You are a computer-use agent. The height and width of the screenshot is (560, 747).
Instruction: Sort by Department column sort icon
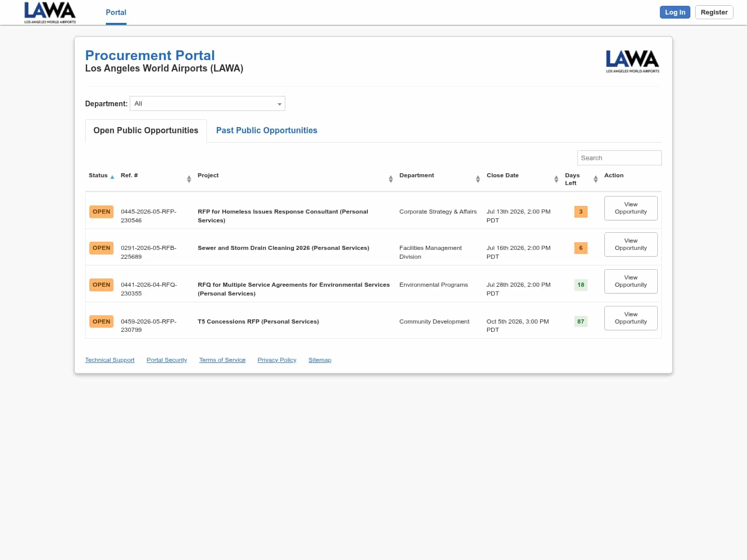[478, 179]
